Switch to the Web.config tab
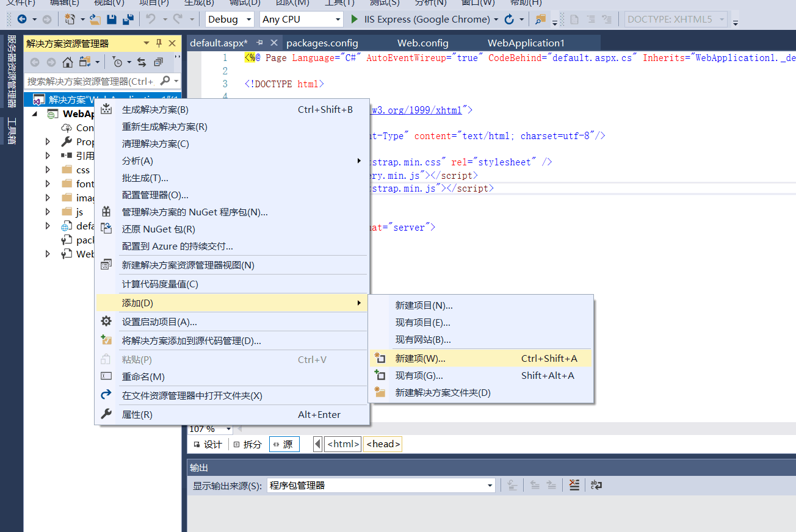Viewport: 796px width, 532px height. click(x=423, y=43)
